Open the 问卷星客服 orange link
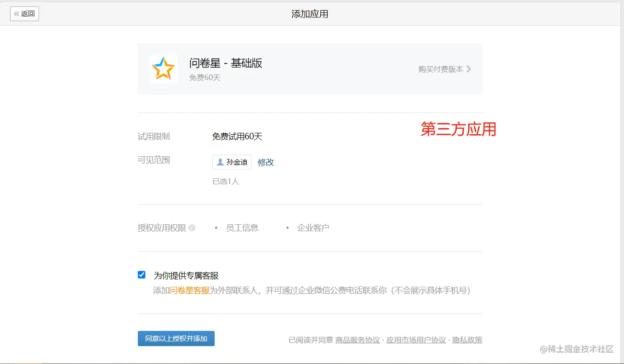The width and height of the screenshot is (624, 364). coord(189,290)
